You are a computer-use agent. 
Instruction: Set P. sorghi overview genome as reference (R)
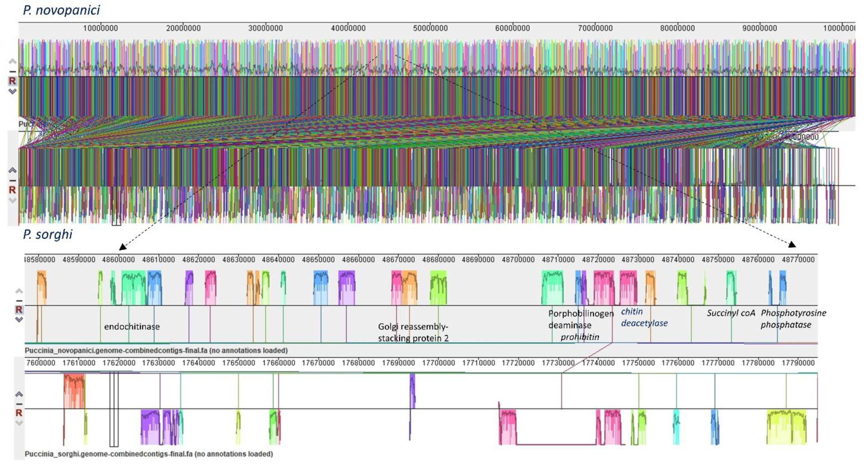(12, 190)
